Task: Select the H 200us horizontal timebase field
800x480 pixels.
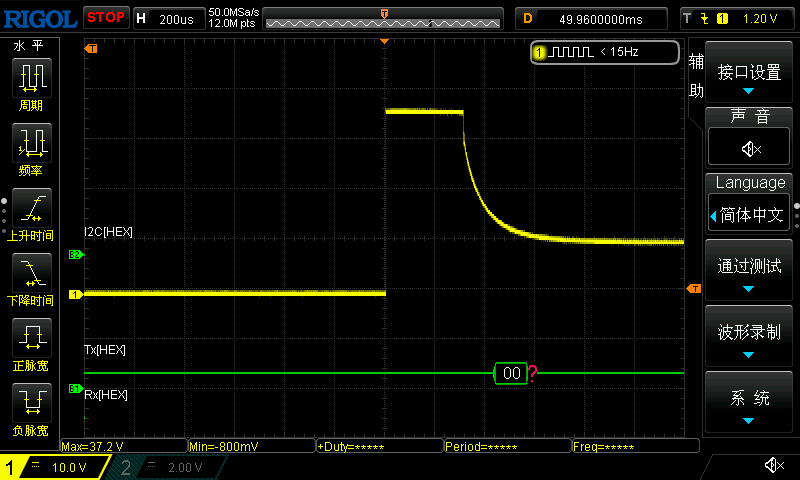Action: [x=169, y=19]
